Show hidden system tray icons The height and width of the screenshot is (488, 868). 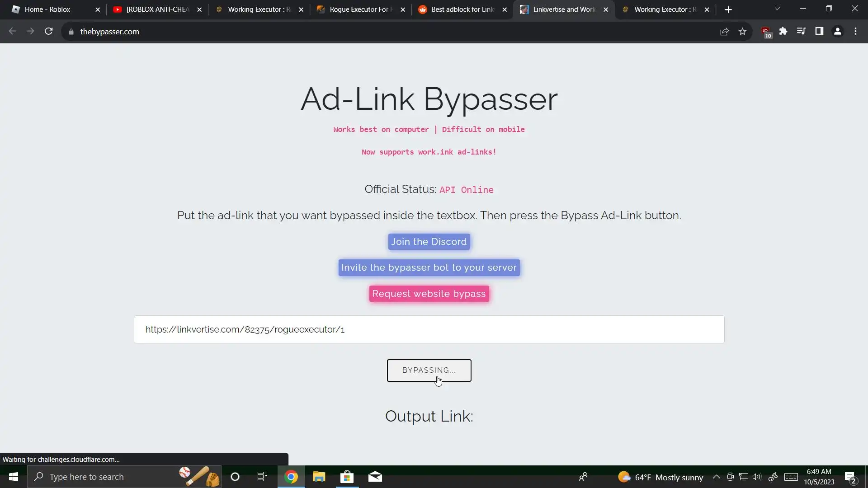point(717,477)
